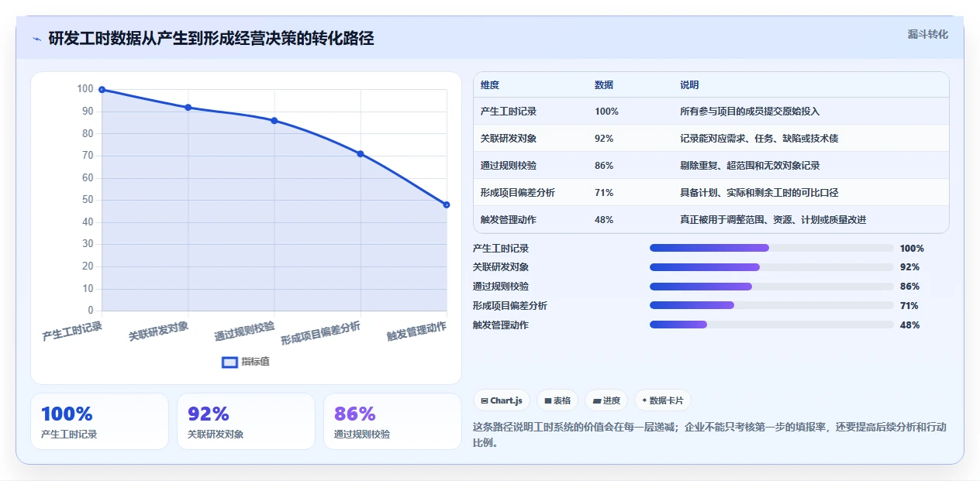Click the 进度 tag chip
The height and width of the screenshot is (481, 980).
pos(606,400)
